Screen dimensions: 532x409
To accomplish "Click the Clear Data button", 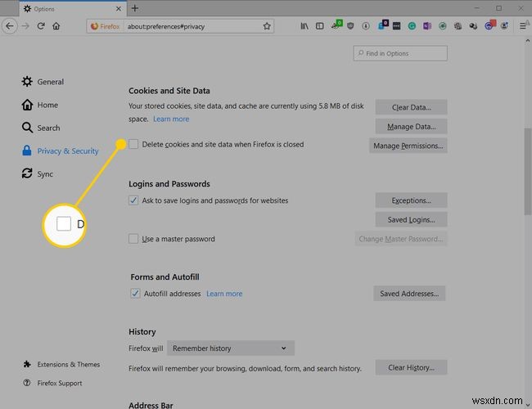I will click(x=411, y=107).
